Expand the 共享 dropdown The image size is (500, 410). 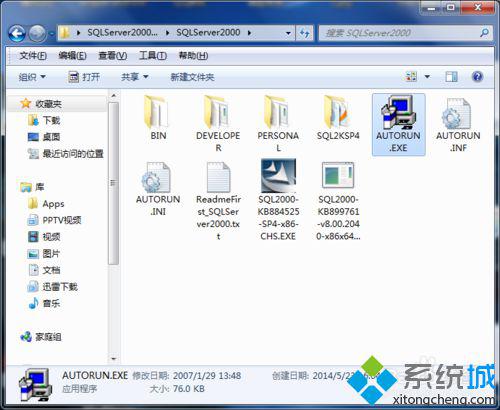pyautogui.click(x=134, y=77)
